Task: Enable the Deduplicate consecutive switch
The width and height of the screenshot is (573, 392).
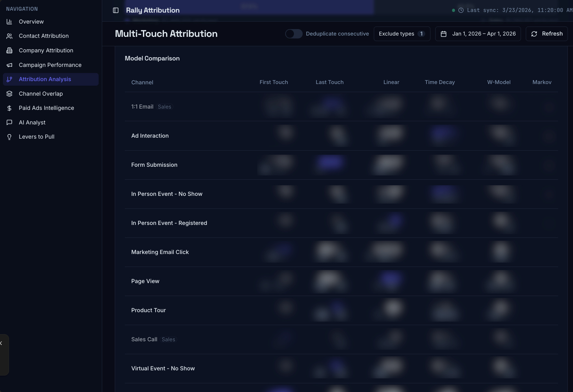Action: 294,34
